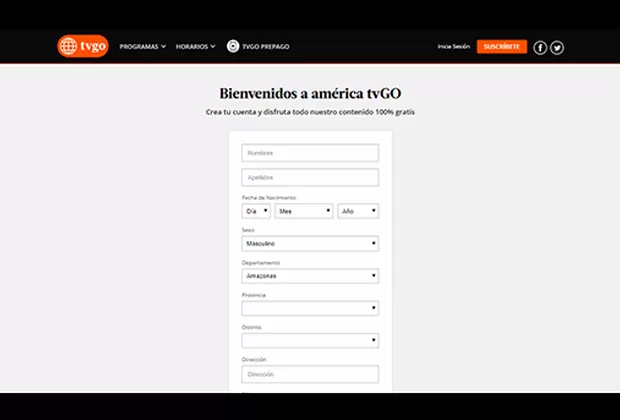Open the Día dropdown
The image size is (620, 420).
click(256, 211)
